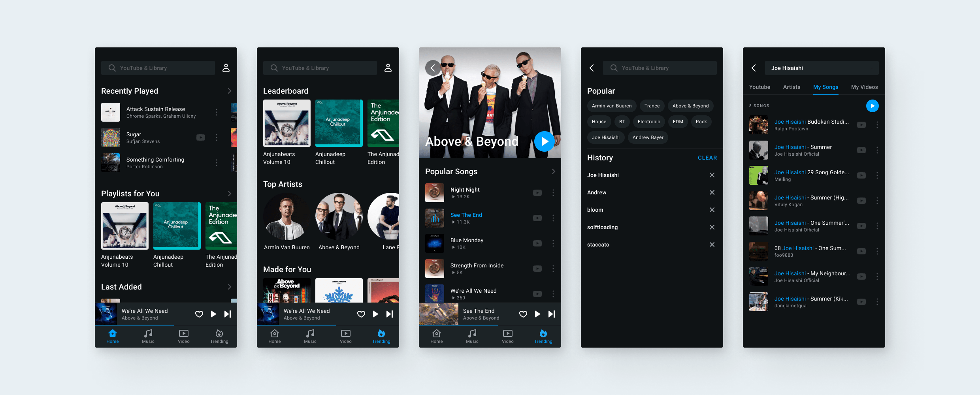Viewport: 980px width, 395px height.
Task: Select the Youtube results tab
Action: point(759,87)
